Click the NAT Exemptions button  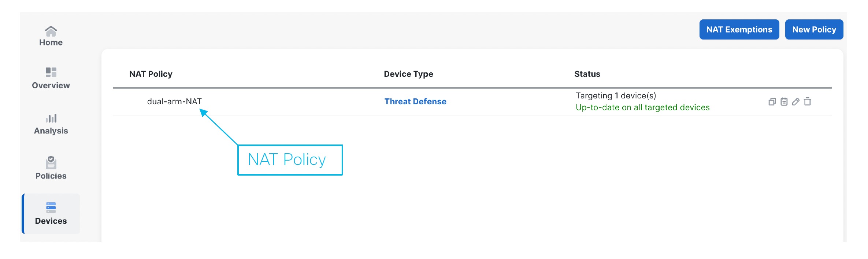pos(739,30)
